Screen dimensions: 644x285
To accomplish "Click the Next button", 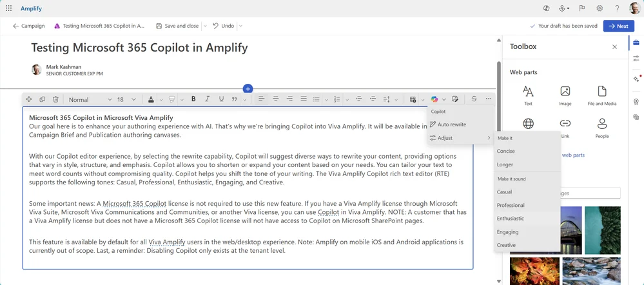I will [x=618, y=26].
